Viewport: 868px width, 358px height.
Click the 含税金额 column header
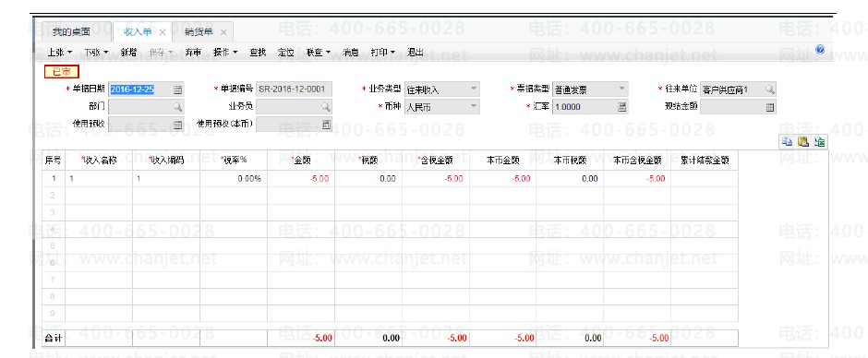pyautogui.click(x=436, y=160)
